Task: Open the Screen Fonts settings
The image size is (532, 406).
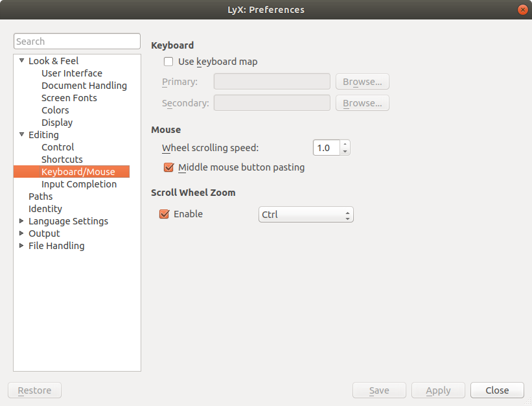Action: tap(69, 98)
